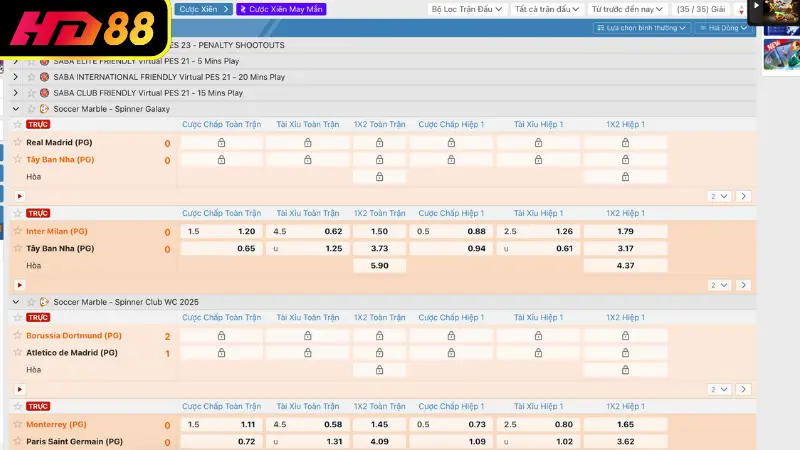Viewport: 800px width, 450px height.
Task: Open the 2 lines dropdown for Real Madrid match
Action: point(719,196)
